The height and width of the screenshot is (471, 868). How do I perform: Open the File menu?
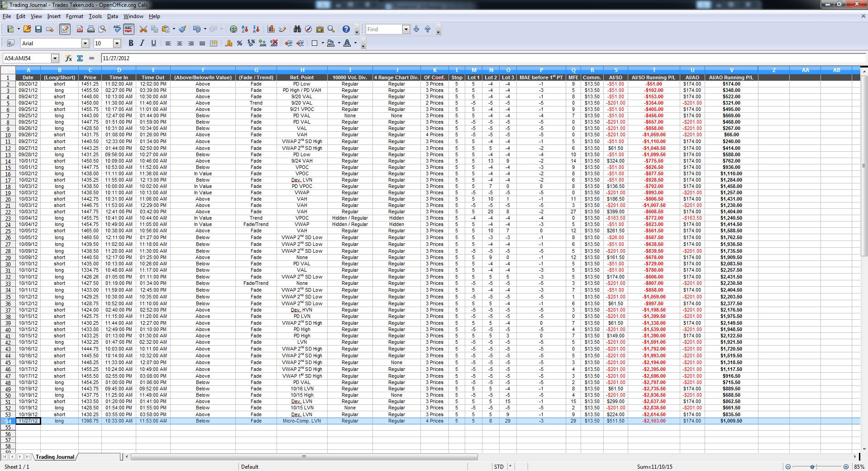[7, 16]
